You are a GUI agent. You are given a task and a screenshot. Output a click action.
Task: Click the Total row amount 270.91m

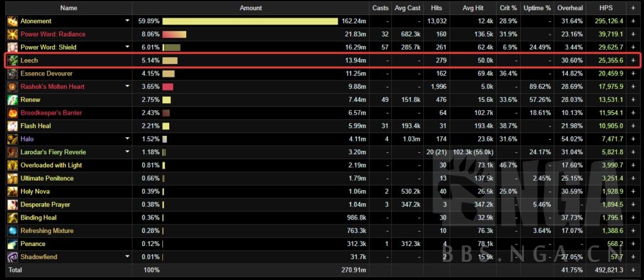pos(352,270)
